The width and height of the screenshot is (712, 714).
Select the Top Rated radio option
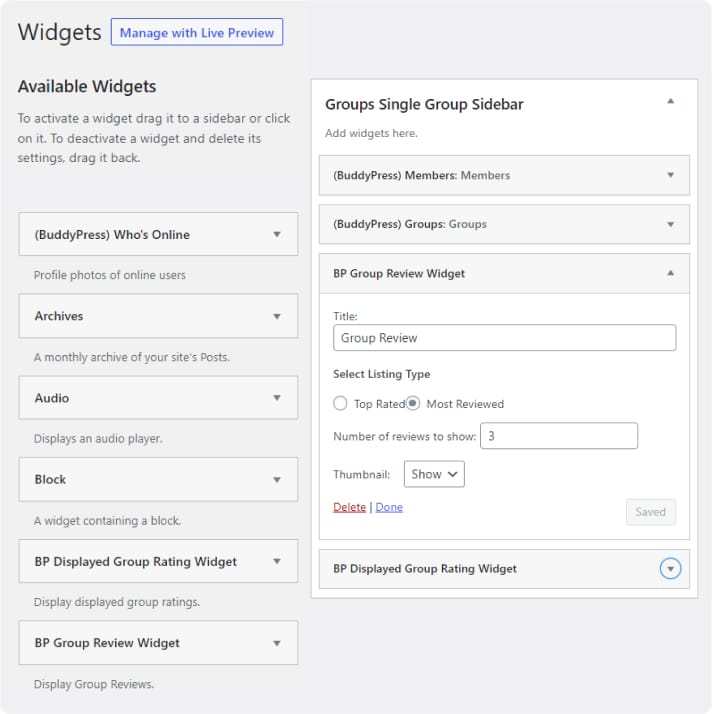tap(340, 404)
